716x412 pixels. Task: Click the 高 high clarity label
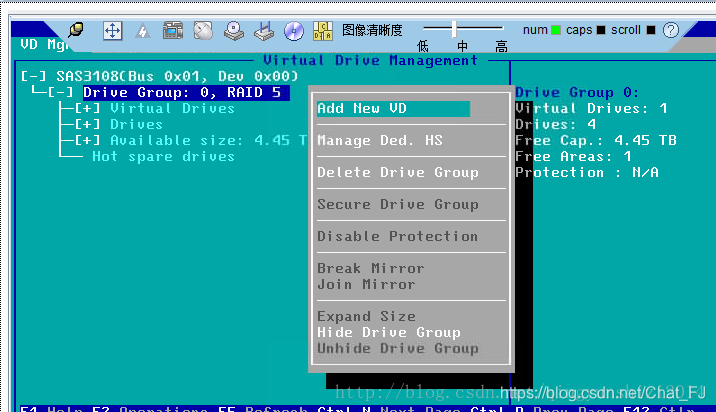click(501, 46)
